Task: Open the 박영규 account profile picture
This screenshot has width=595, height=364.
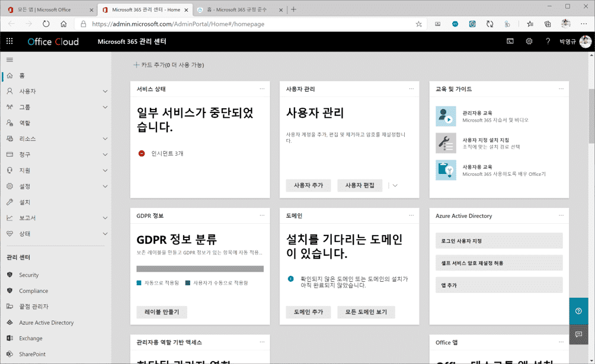Action: point(586,41)
